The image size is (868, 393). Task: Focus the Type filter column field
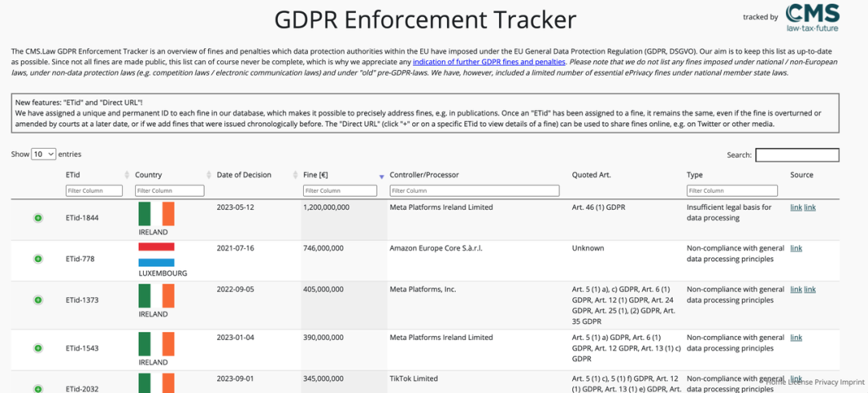pyautogui.click(x=732, y=190)
